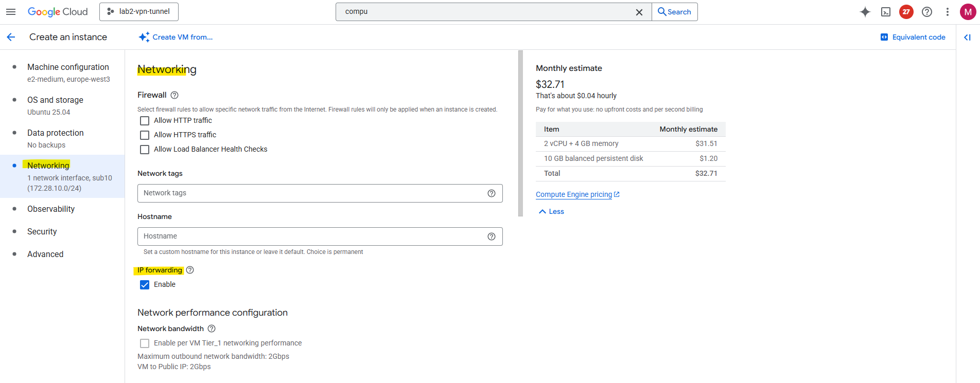The height and width of the screenshot is (383, 980).
Task: Switch to the Observability section
Action: point(51,209)
